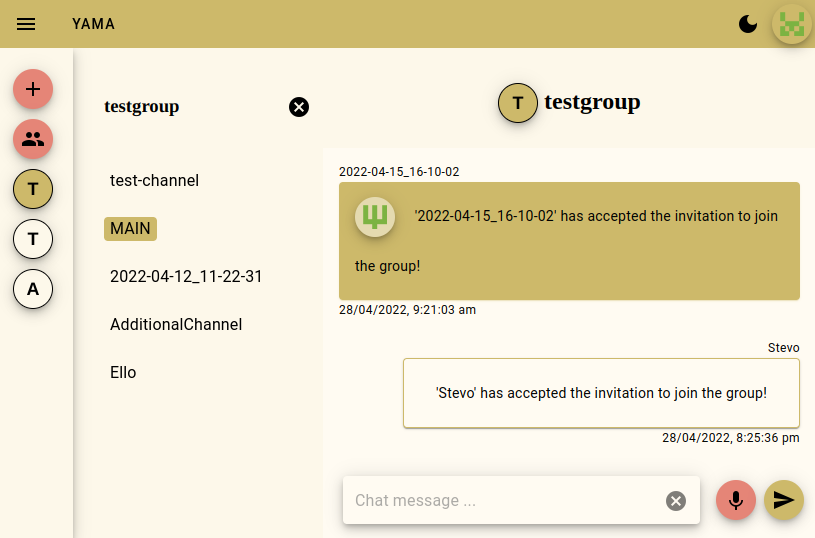Click the green trident sender avatar
The width and height of the screenshot is (815, 538).
coord(375,217)
